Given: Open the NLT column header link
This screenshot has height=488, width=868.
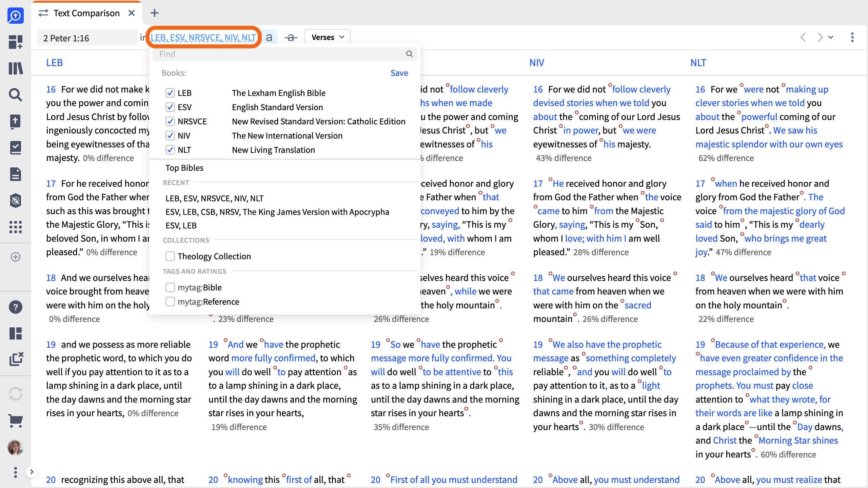Looking at the screenshot, I should pos(698,63).
